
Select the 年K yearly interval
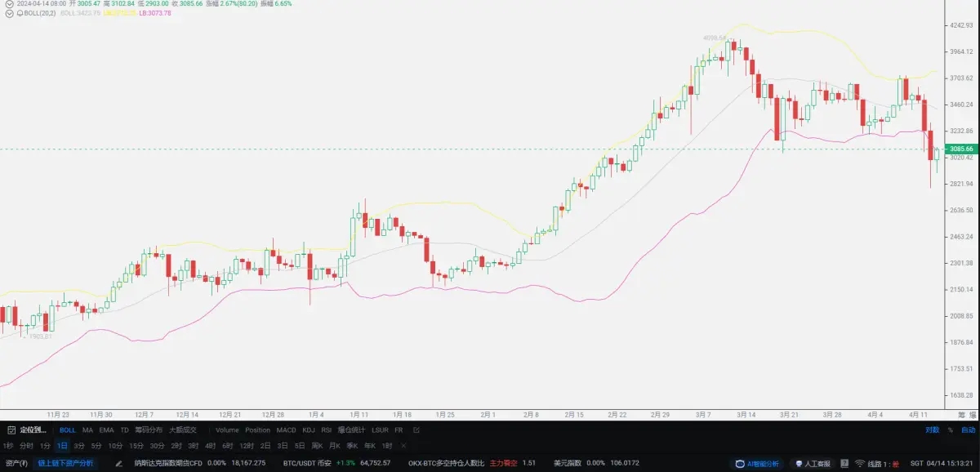[370, 446]
